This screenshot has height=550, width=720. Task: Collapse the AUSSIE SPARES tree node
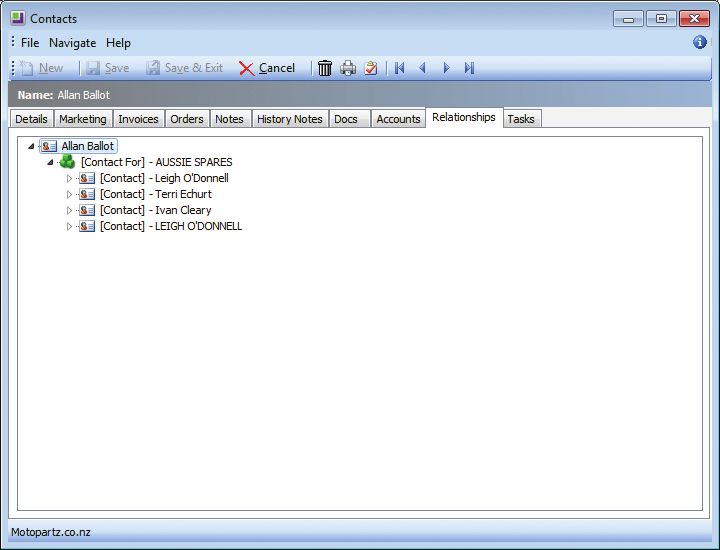[x=50, y=162]
